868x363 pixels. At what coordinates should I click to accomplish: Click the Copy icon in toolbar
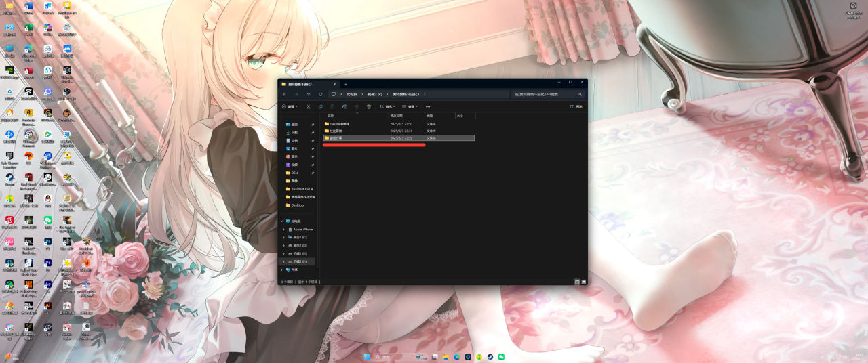[321, 106]
